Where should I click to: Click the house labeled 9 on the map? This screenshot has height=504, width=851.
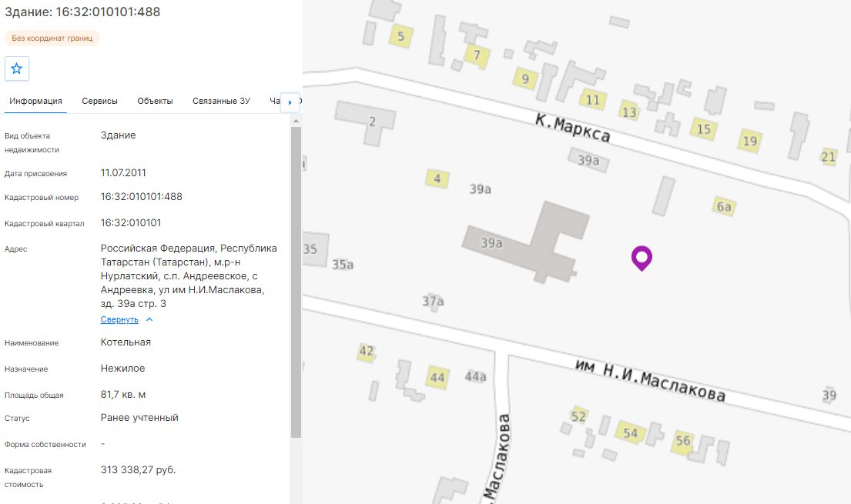(x=525, y=79)
